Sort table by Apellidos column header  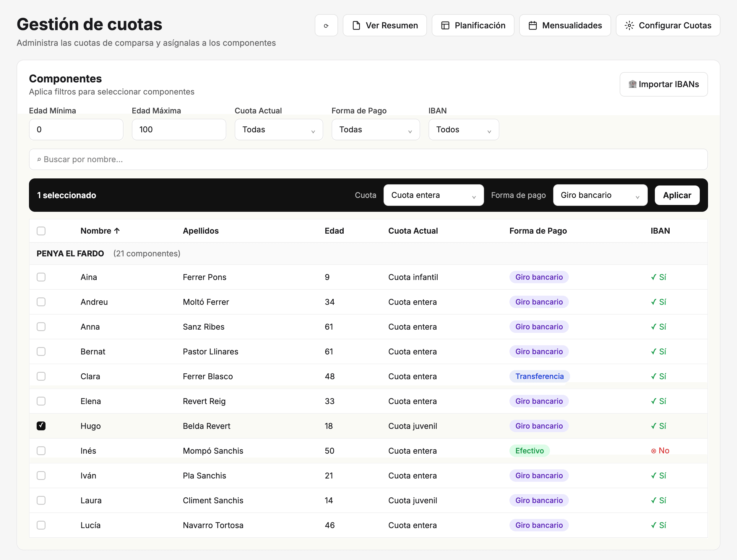tap(201, 231)
